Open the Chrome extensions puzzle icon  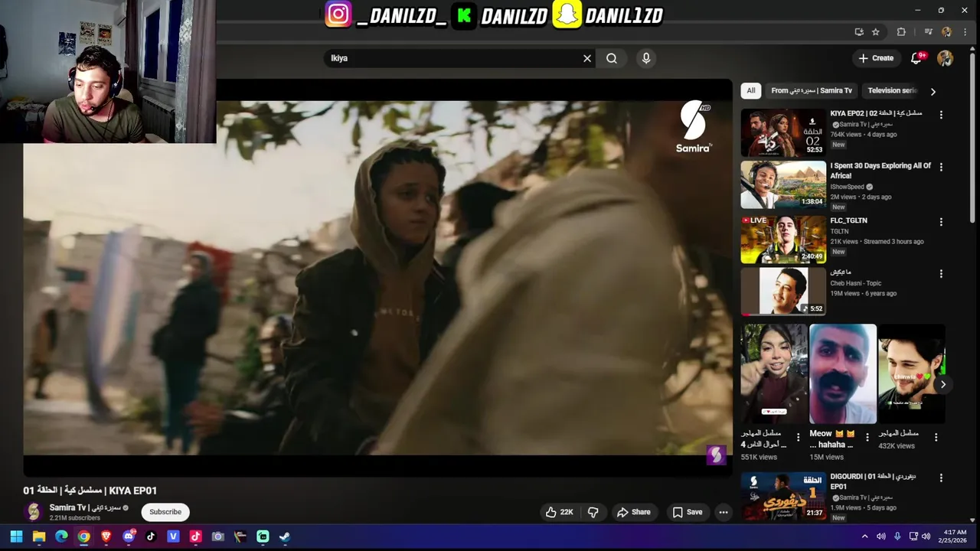901,31
